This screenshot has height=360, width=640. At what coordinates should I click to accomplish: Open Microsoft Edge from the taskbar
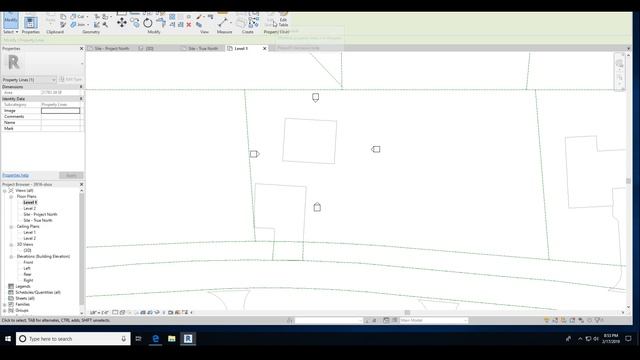coord(156,339)
